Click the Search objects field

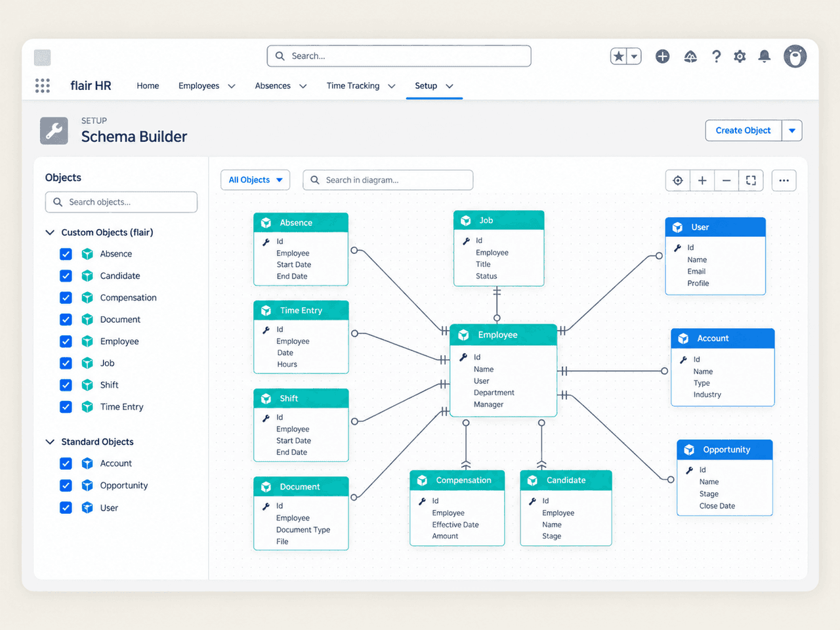point(121,202)
